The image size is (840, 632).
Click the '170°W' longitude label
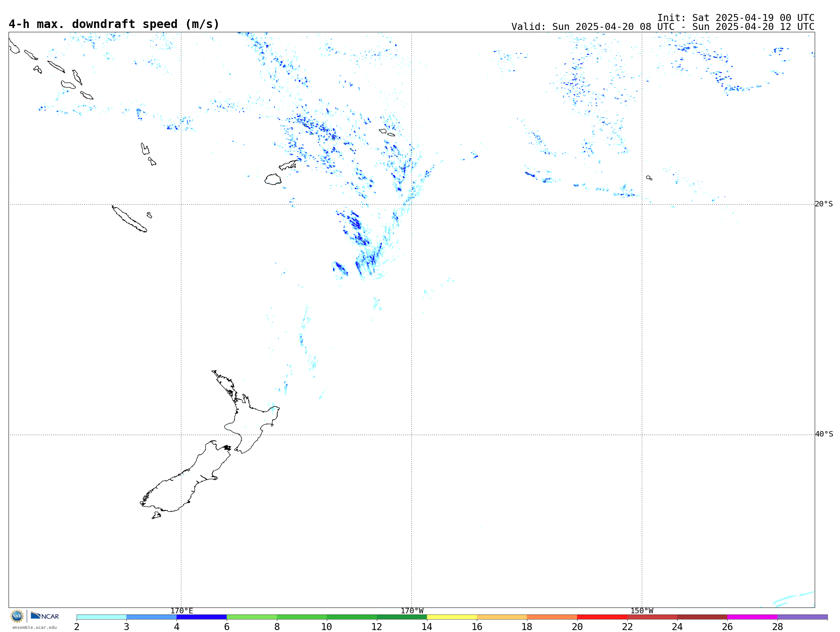click(412, 611)
